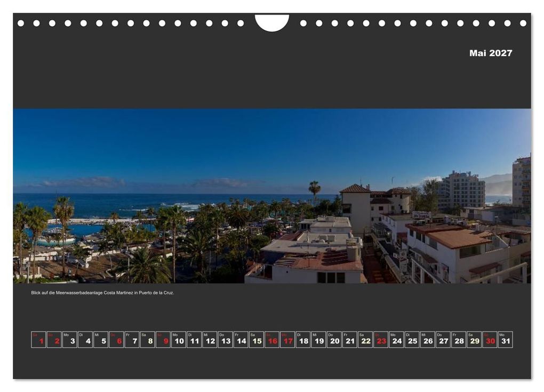Select red Sunday day 30
This screenshot has width=544, height=392.
pyautogui.click(x=490, y=340)
